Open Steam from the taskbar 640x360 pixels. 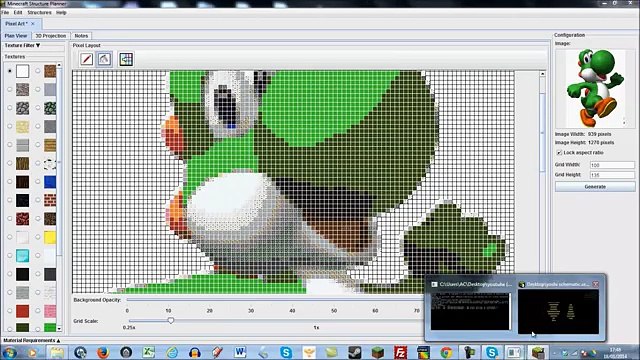(x=354, y=352)
